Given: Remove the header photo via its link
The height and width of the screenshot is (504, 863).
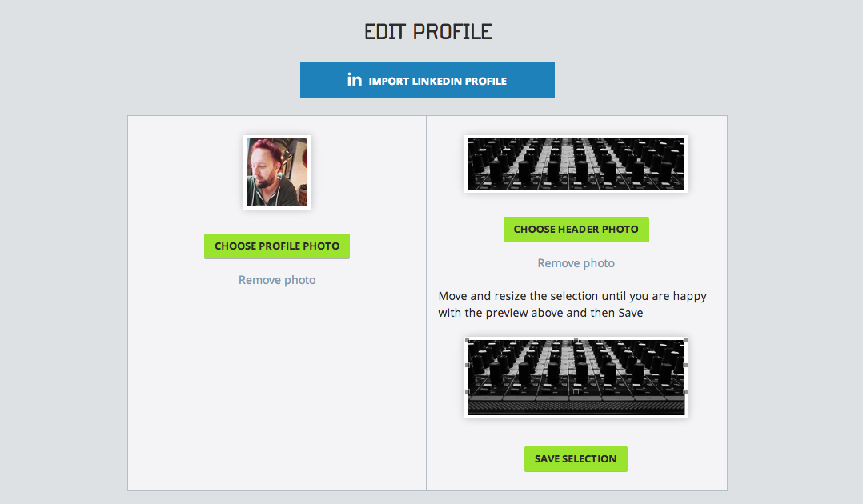Looking at the screenshot, I should [x=576, y=263].
